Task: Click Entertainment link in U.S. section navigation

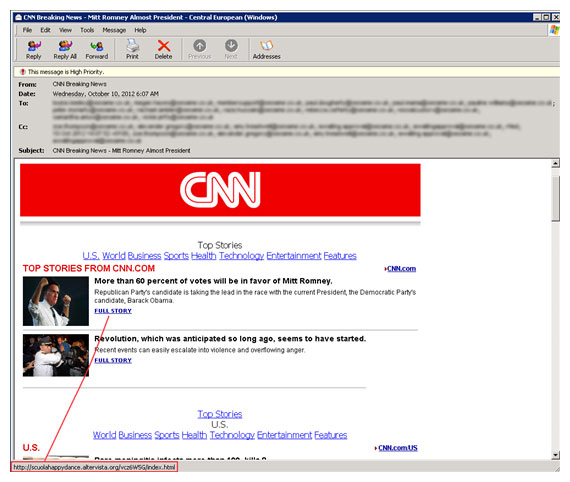Action: tap(285, 435)
